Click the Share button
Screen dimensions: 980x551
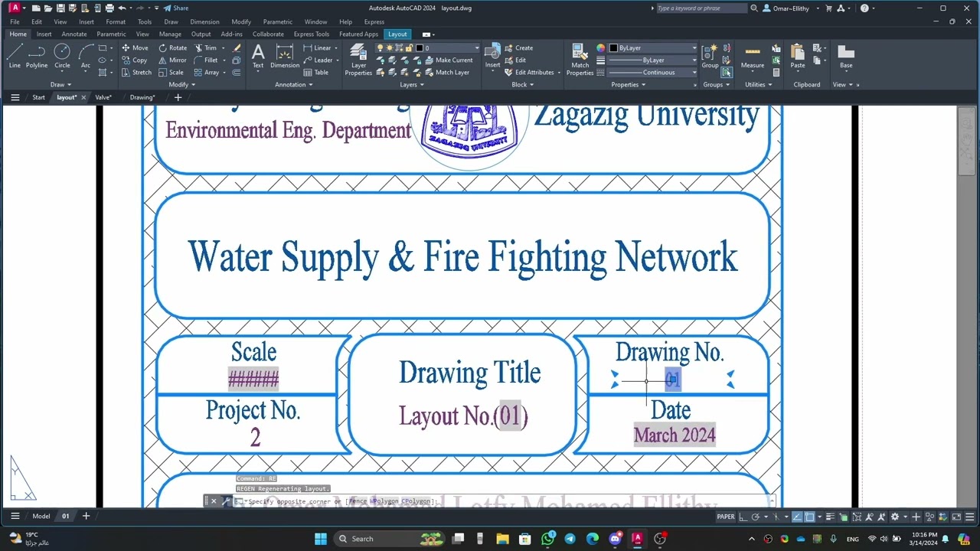176,8
